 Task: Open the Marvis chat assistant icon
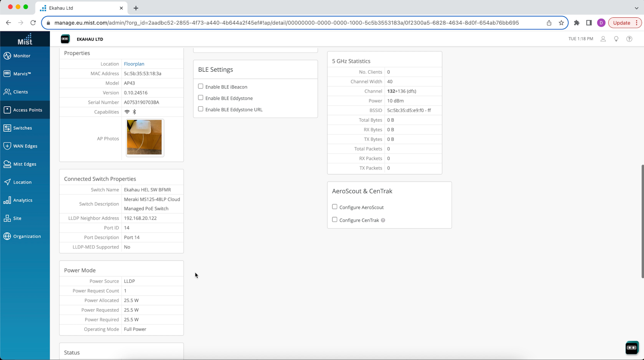(632, 348)
